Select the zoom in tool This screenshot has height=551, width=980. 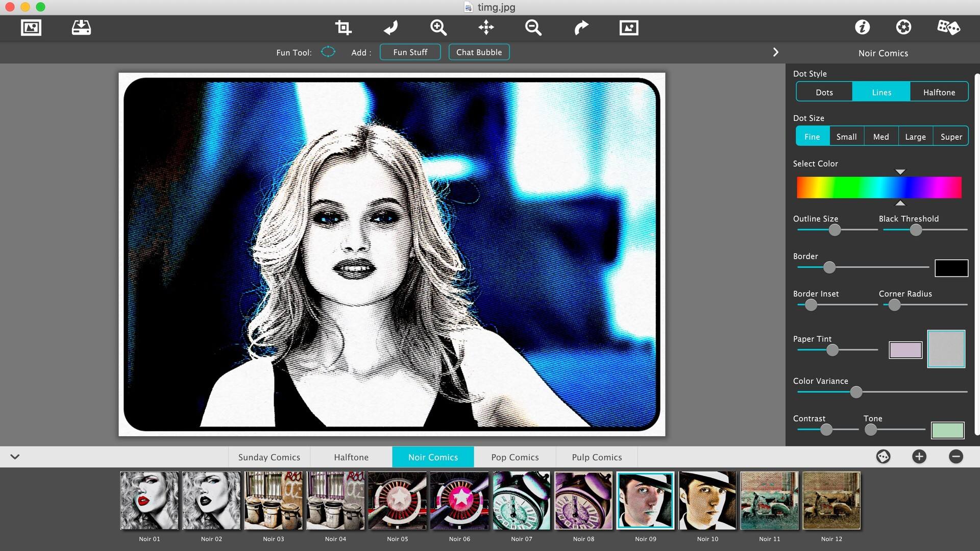437,27
